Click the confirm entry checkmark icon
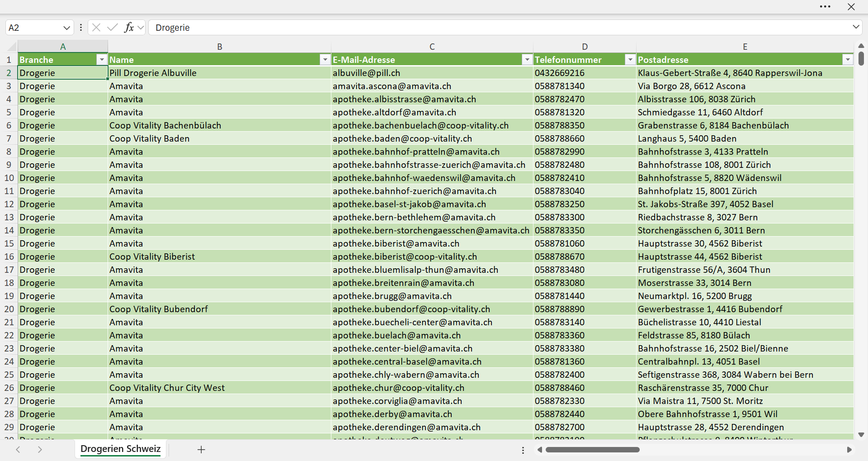Screen dimensions: 868x461 pos(113,28)
